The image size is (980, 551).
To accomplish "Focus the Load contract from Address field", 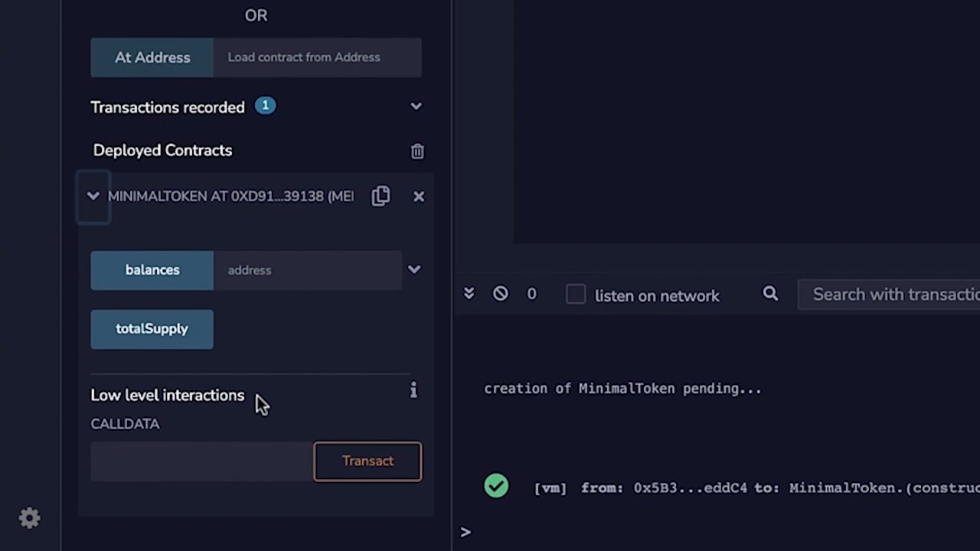I will point(317,57).
